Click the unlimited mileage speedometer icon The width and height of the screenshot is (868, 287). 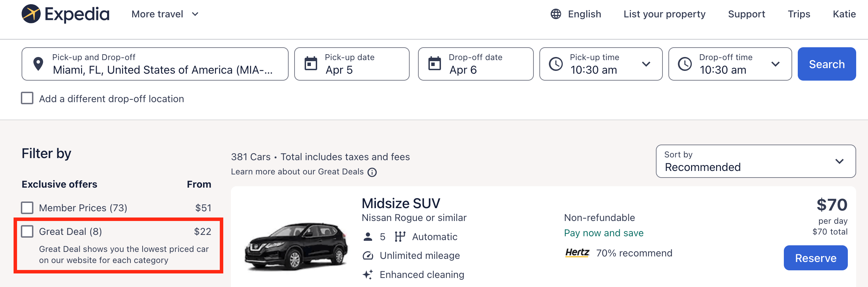pyautogui.click(x=367, y=255)
